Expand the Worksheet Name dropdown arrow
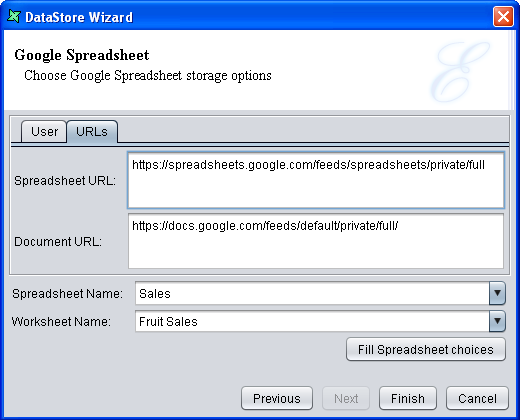This screenshot has width=521, height=420. [497, 321]
